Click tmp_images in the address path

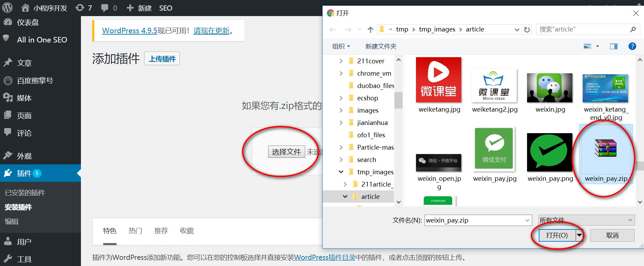(437, 29)
